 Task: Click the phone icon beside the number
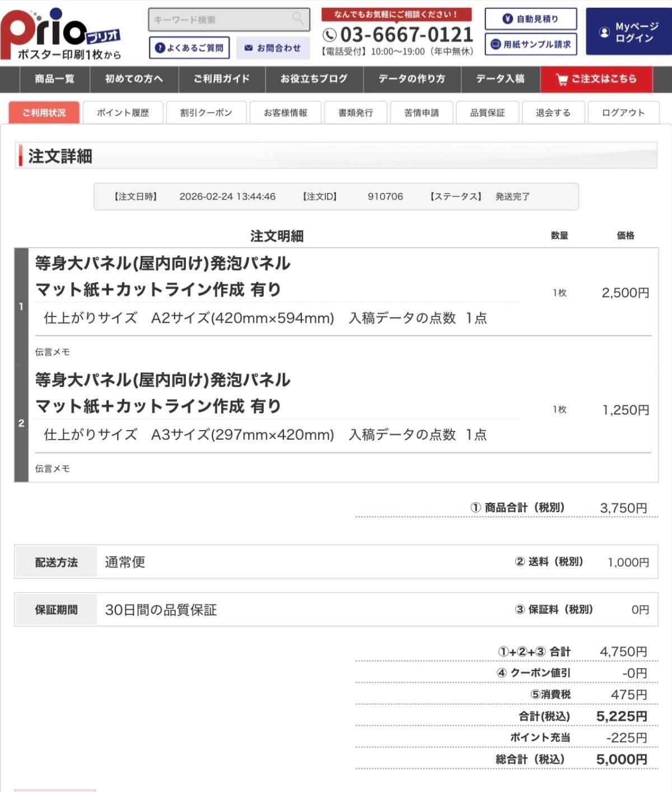330,35
